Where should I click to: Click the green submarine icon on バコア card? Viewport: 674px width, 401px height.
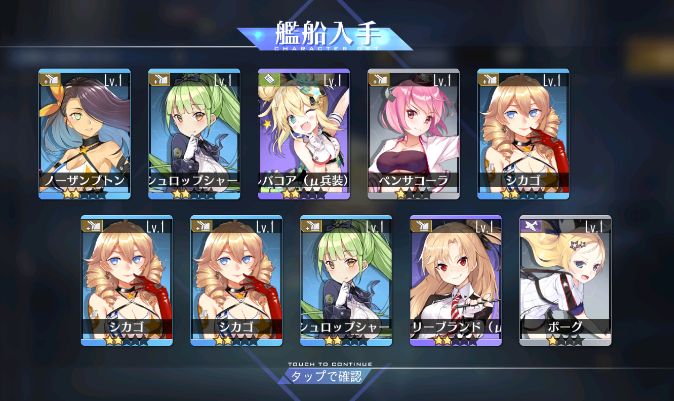pos(269,80)
